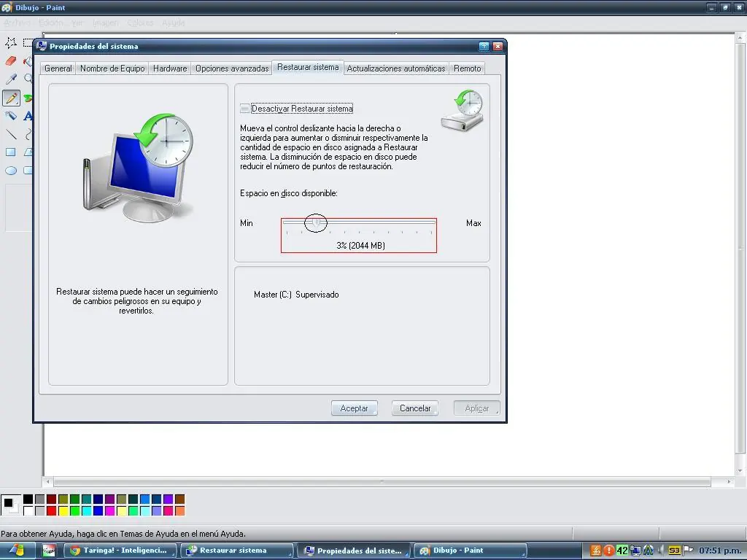
Task: Pick the orange color swatch
Action: 179,511
